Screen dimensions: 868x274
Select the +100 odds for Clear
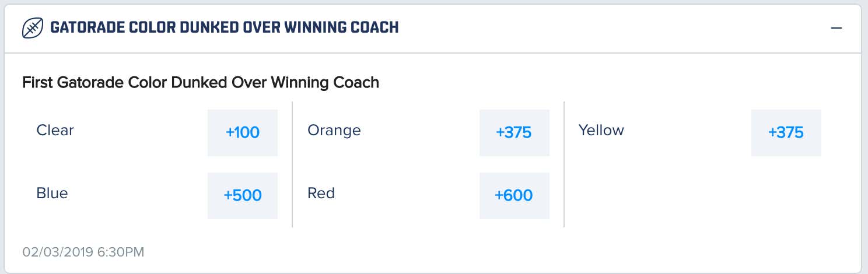[x=243, y=132]
